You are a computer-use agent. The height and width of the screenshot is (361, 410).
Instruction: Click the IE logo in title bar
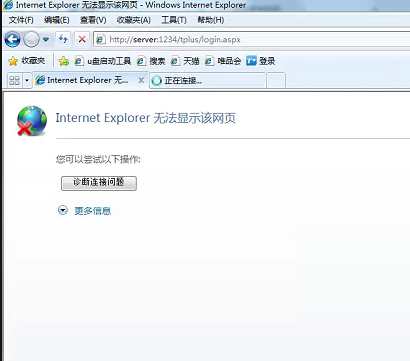(8, 5)
